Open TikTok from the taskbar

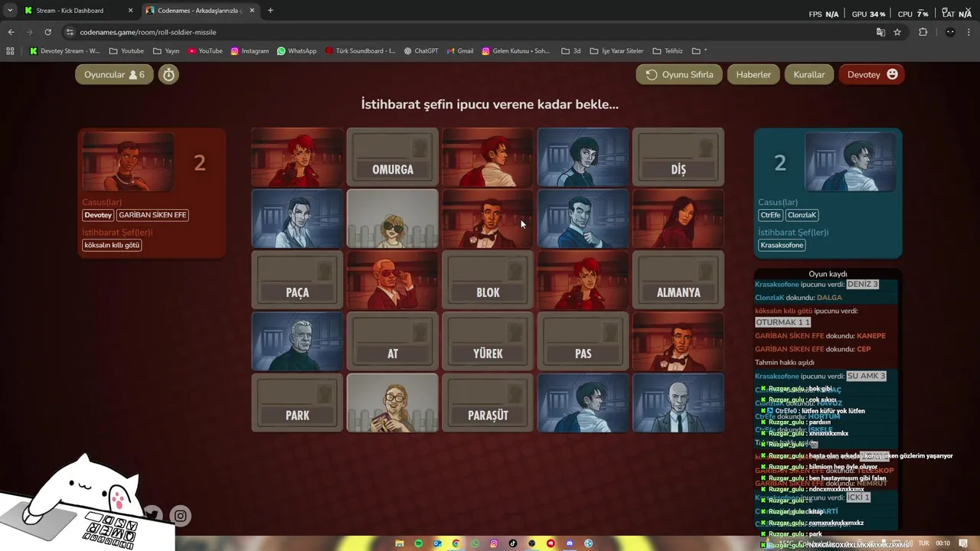click(x=513, y=543)
